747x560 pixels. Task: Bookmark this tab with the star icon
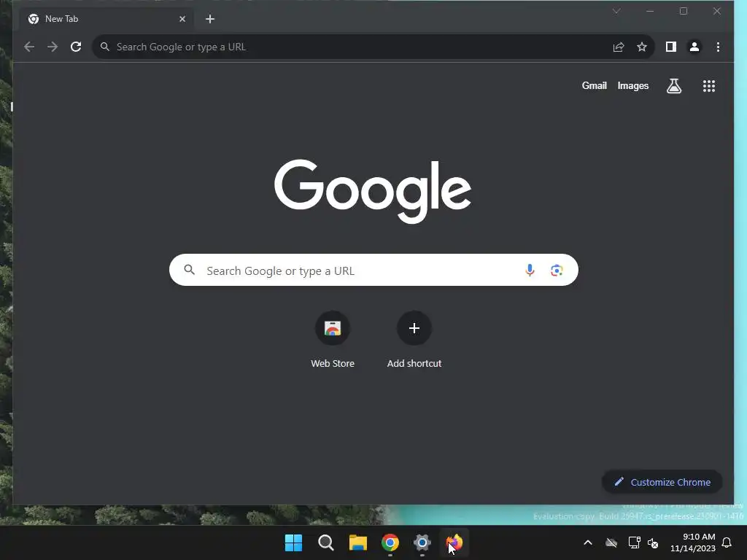pos(642,47)
